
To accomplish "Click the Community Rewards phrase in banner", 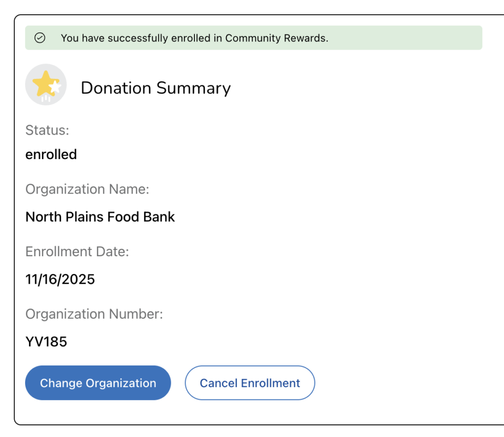I will click(276, 38).
